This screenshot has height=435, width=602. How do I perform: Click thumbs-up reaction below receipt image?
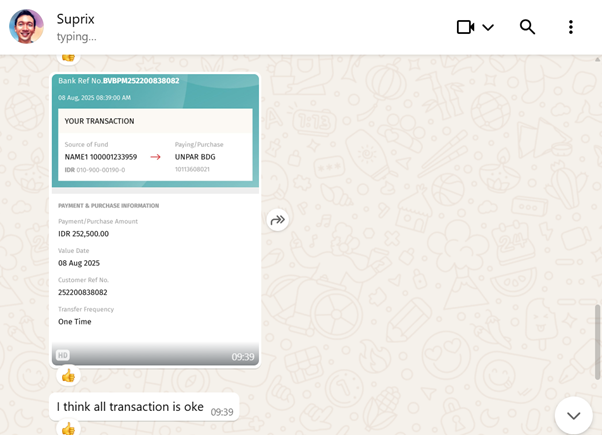68,375
